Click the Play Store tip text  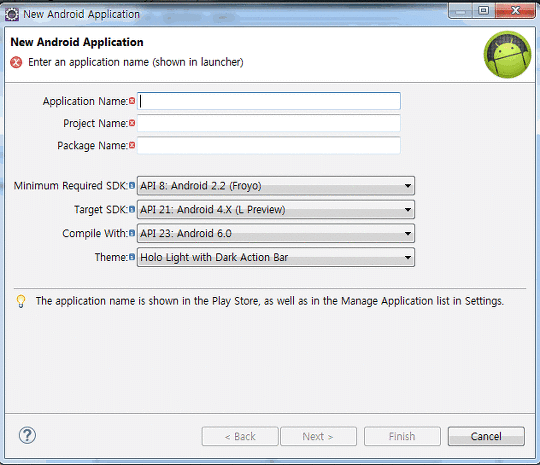[270, 301]
